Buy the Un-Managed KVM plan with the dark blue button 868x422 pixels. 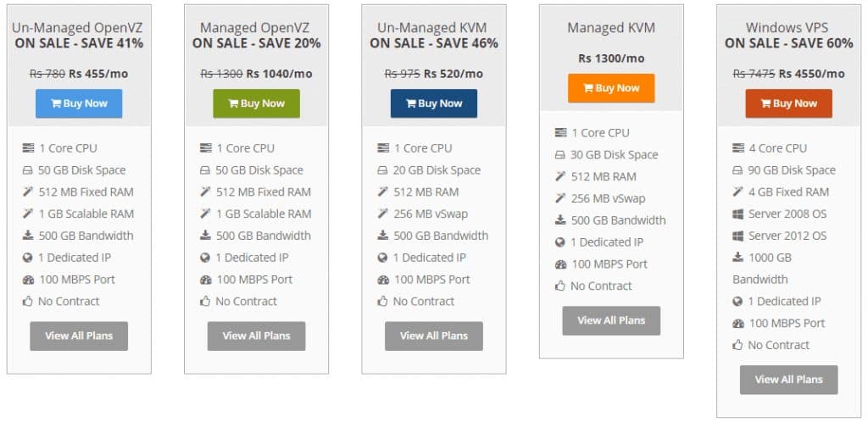click(x=434, y=103)
